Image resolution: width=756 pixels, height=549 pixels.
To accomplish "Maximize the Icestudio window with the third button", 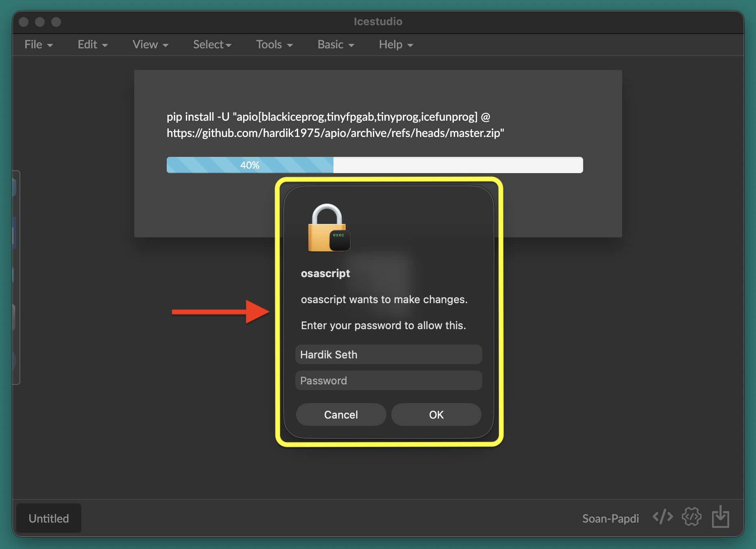I will [56, 22].
